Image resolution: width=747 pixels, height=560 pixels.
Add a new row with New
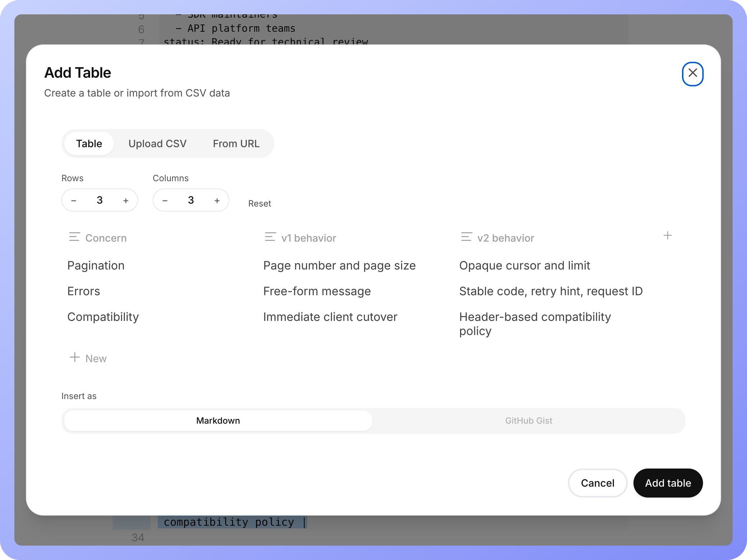point(88,358)
